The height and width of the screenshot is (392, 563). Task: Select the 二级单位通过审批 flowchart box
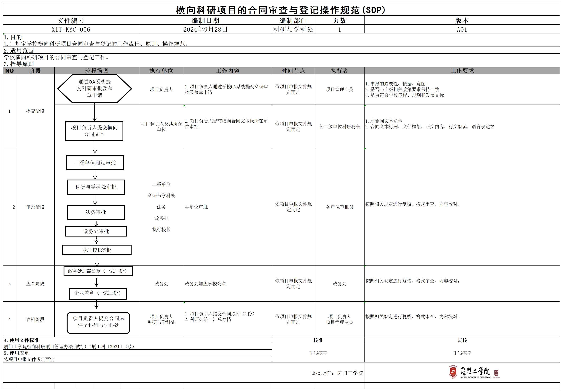pos(95,162)
